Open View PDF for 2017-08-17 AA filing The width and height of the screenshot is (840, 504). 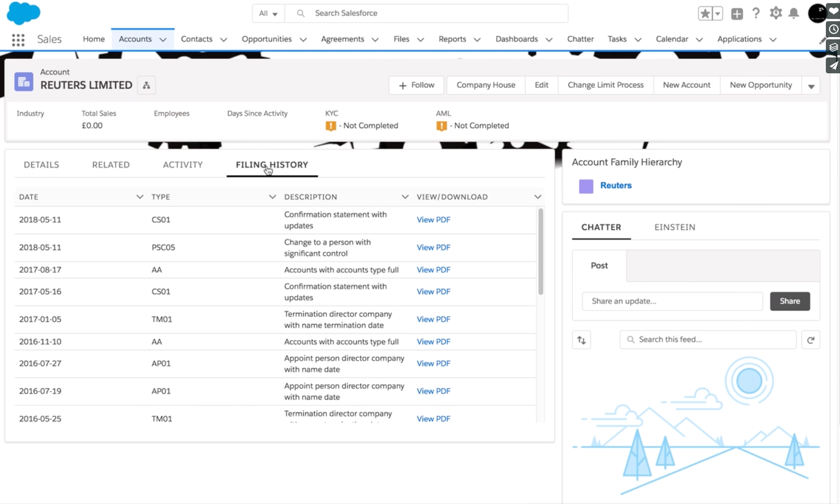pos(433,270)
